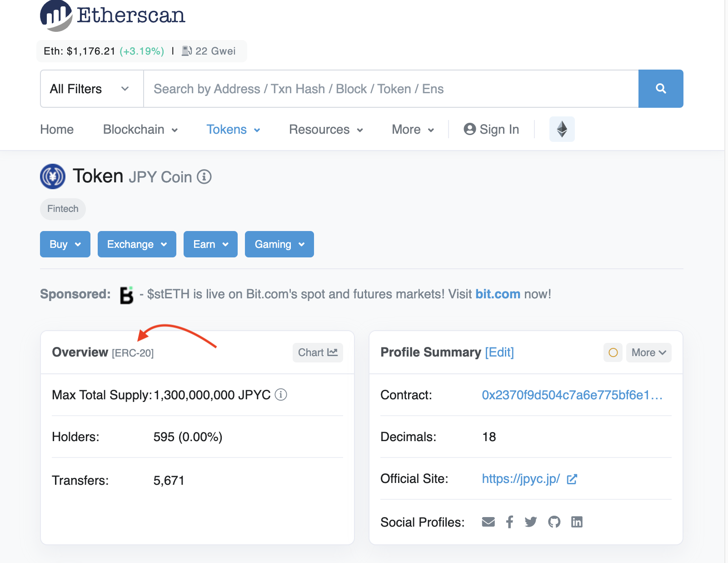Viewport: 728px width, 563px height.
Task: Expand the Resources menu
Action: 326,130
